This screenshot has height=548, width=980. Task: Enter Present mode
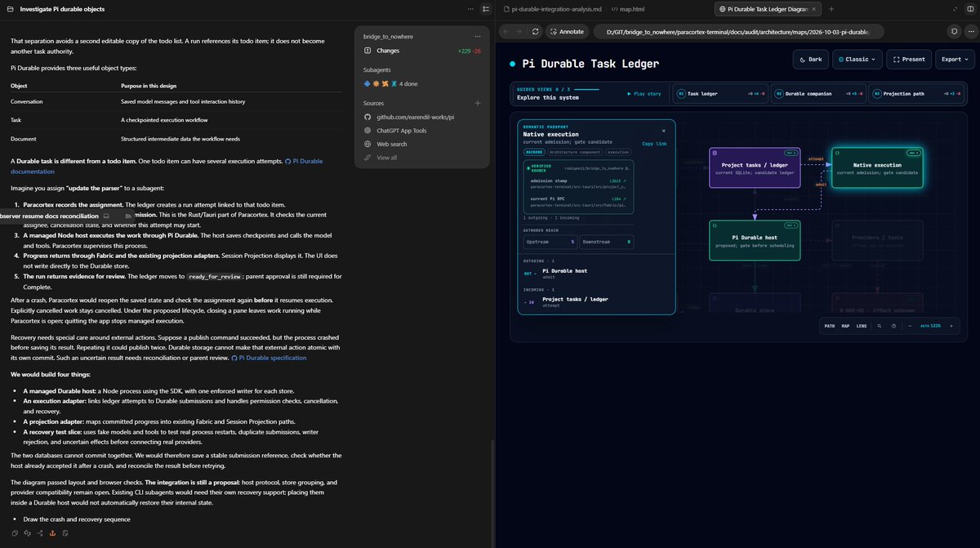click(x=910, y=60)
